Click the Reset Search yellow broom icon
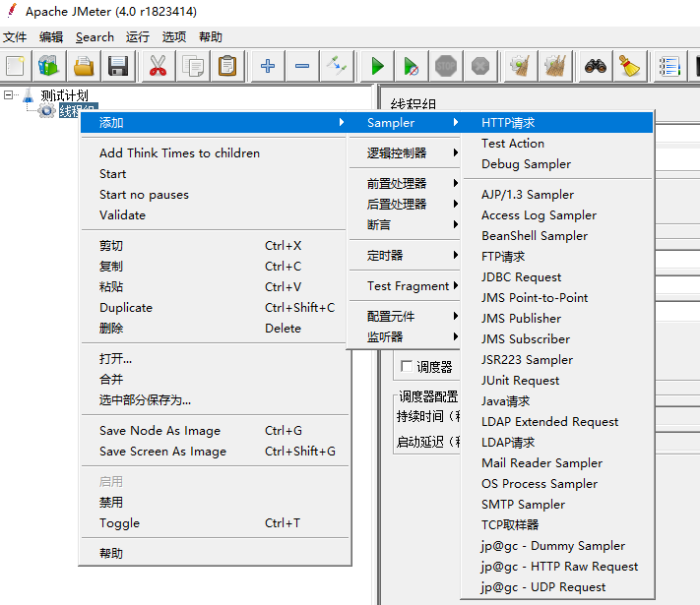The height and width of the screenshot is (605, 700). point(629,67)
